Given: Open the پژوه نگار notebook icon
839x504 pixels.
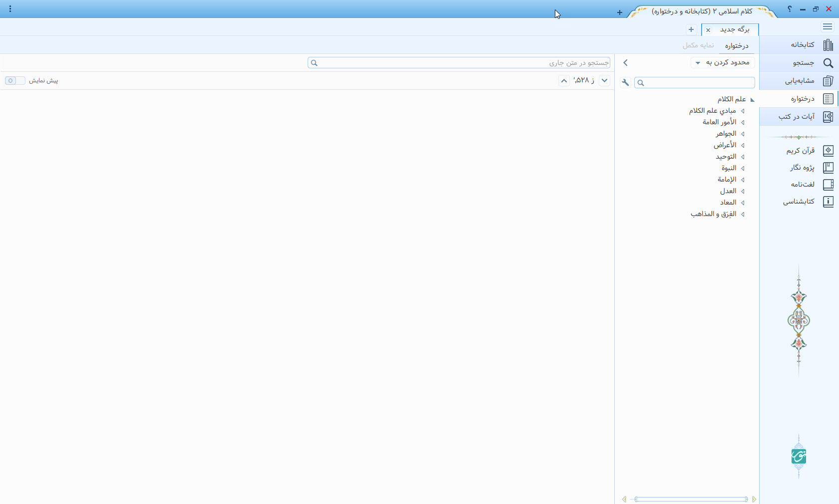Looking at the screenshot, I should [x=828, y=168].
